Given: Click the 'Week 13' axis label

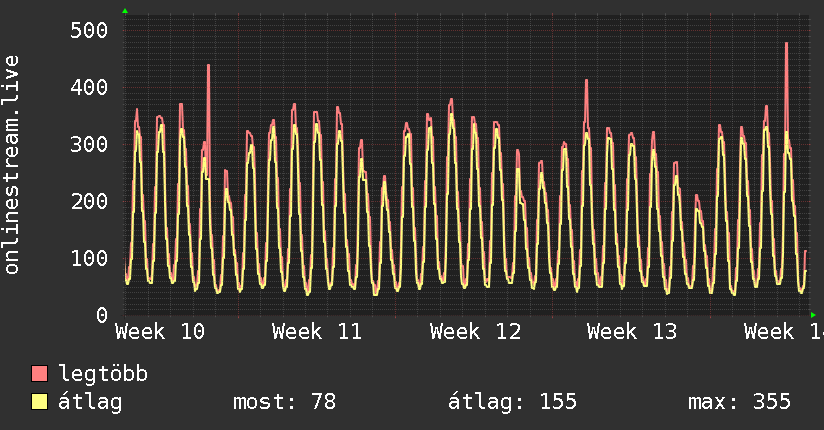Looking at the screenshot, I should [x=632, y=332].
